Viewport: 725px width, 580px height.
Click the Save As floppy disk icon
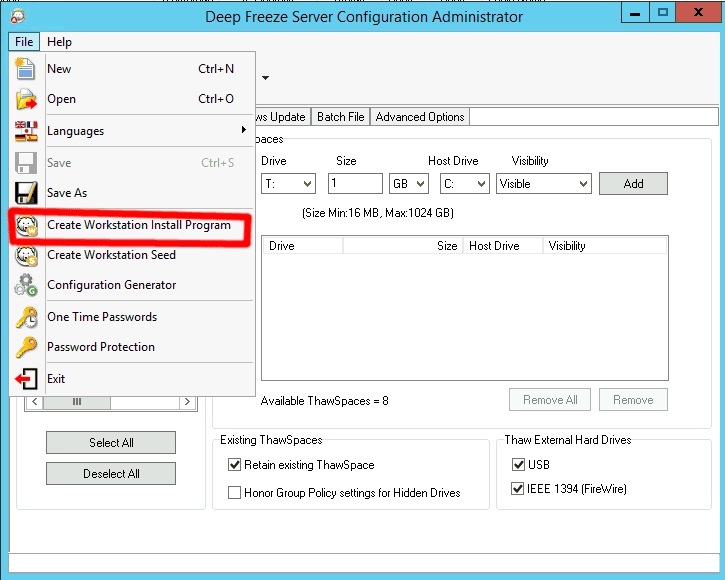pos(26,193)
